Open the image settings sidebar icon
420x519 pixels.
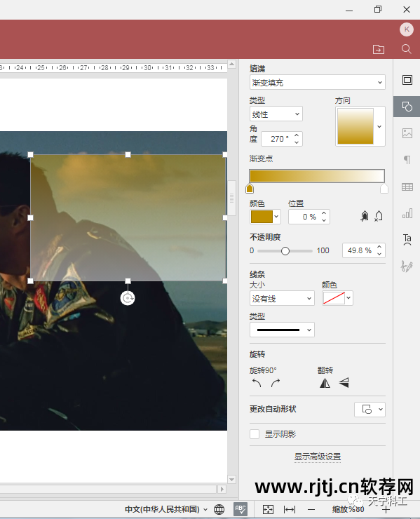(x=407, y=133)
